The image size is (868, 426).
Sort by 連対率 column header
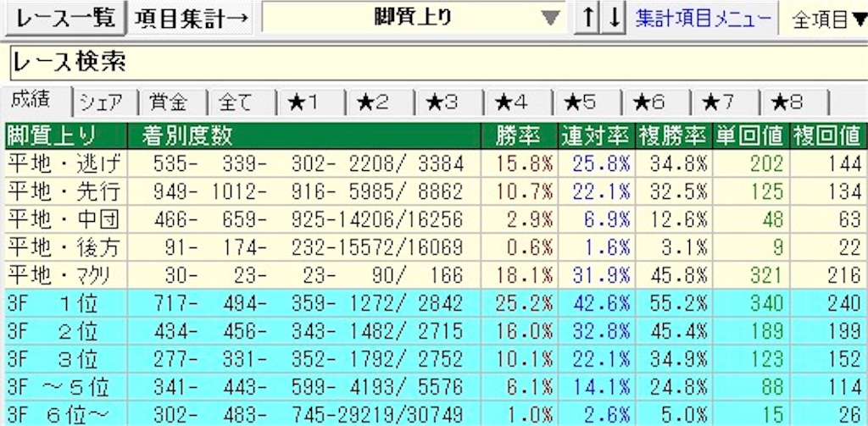click(x=596, y=136)
